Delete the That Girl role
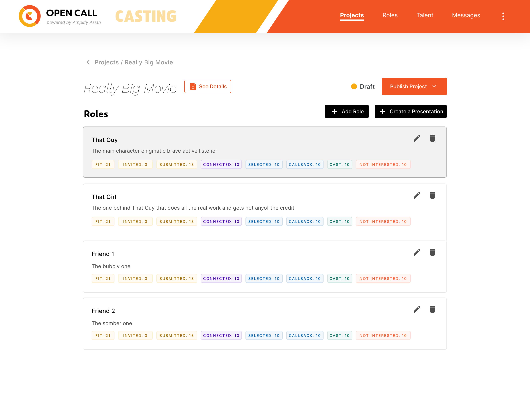Viewport: 530px width, 420px height. (x=432, y=195)
